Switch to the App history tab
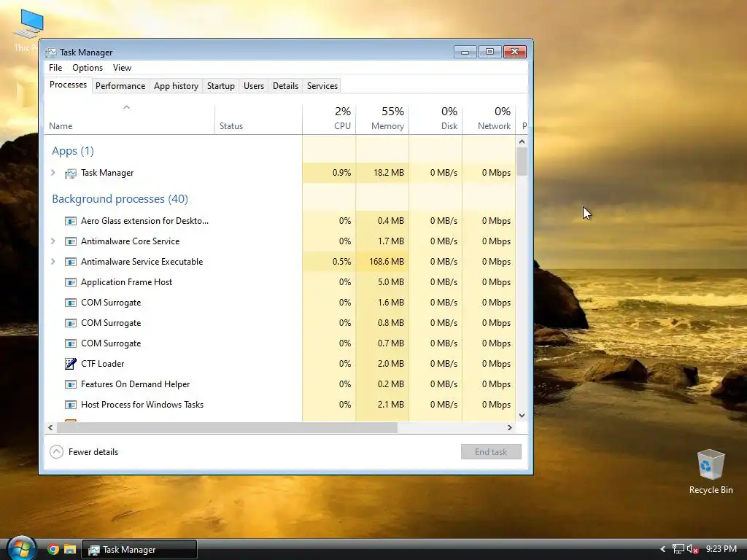Viewport: 747px width, 560px height. pyautogui.click(x=176, y=86)
